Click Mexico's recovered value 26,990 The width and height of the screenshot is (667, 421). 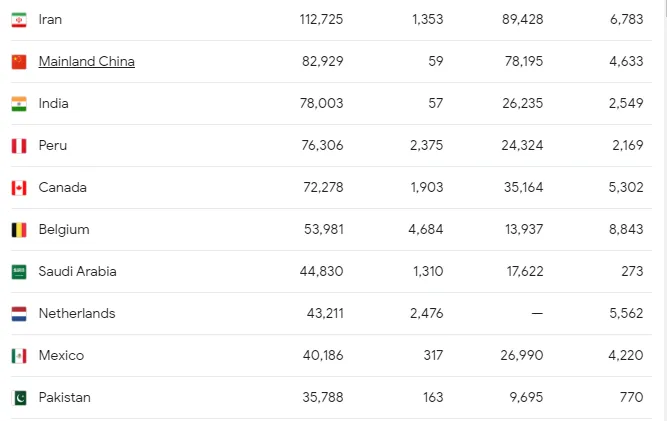click(522, 355)
